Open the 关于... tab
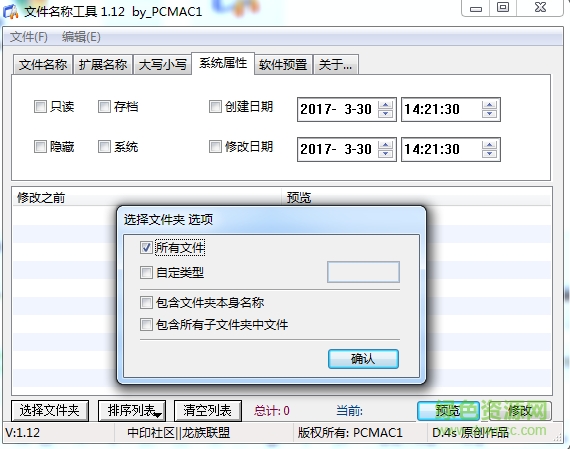Screen dimensions: 570x449 click(x=336, y=65)
